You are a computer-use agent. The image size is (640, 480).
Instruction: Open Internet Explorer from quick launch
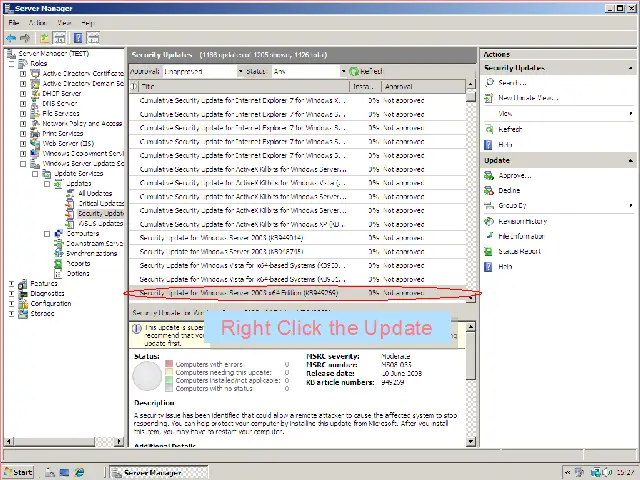[x=79, y=472]
